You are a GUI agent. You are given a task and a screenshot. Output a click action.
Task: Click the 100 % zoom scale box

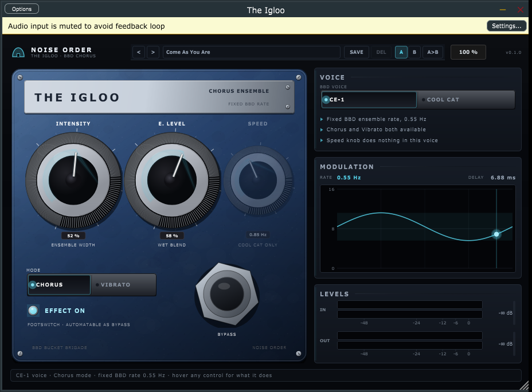tap(468, 52)
